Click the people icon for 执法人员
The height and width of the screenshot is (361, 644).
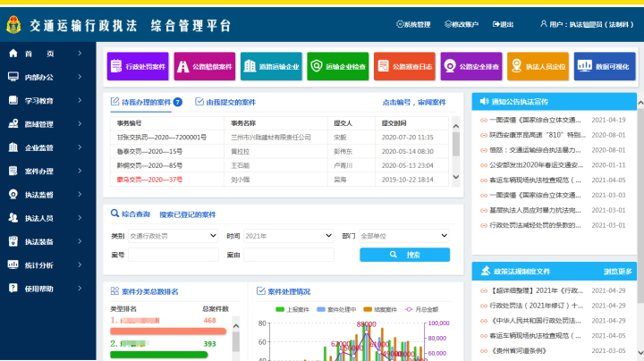[x=13, y=218]
